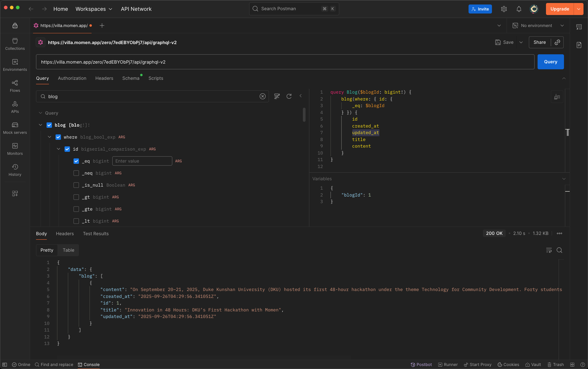This screenshot has height=369, width=588.
Task: Switch to the Table response view
Action: (68, 250)
